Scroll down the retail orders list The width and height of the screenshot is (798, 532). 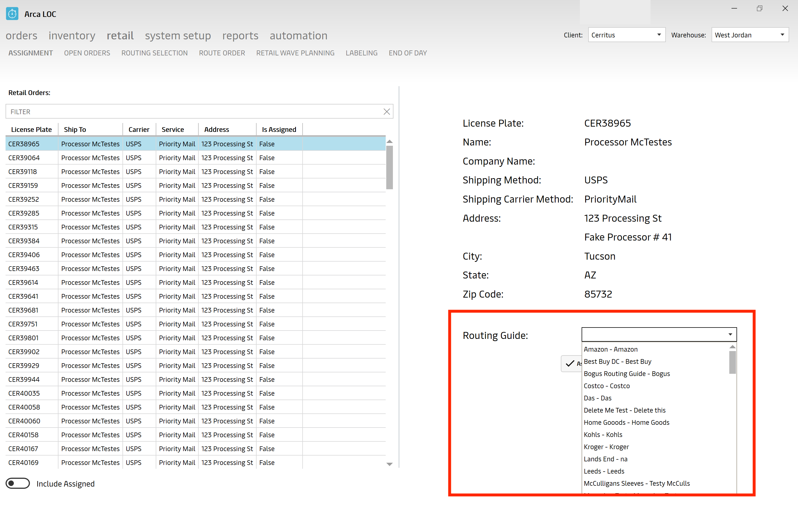pyautogui.click(x=390, y=464)
